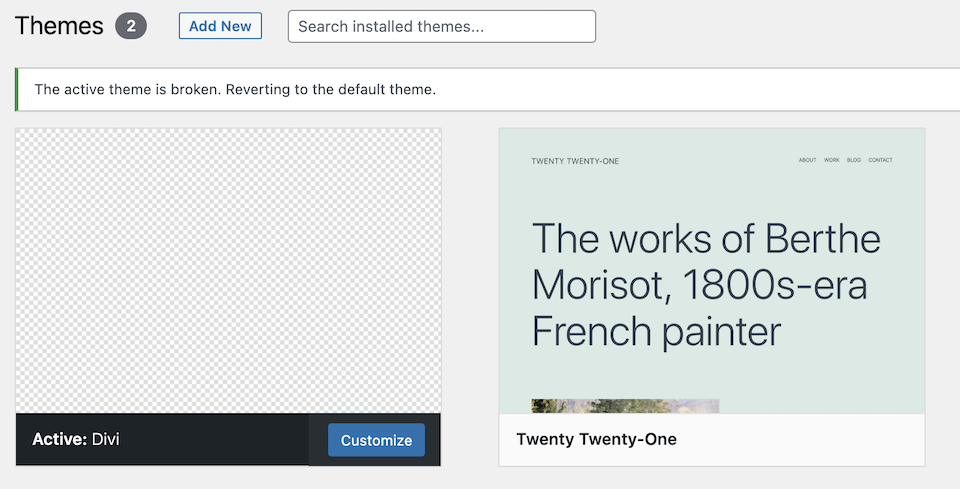The width and height of the screenshot is (960, 489).
Task: Click the Berthe Morisot headline in preview
Action: tap(705, 285)
